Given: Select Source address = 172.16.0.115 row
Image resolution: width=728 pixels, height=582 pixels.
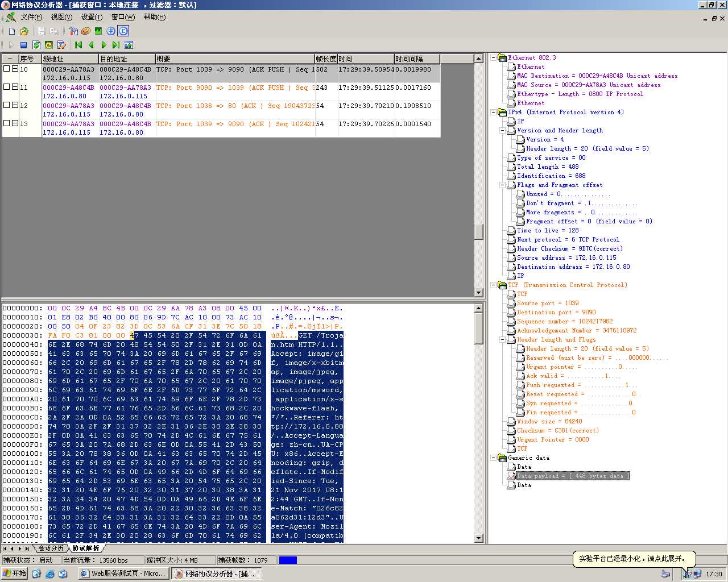Looking at the screenshot, I should [x=566, y=257].
